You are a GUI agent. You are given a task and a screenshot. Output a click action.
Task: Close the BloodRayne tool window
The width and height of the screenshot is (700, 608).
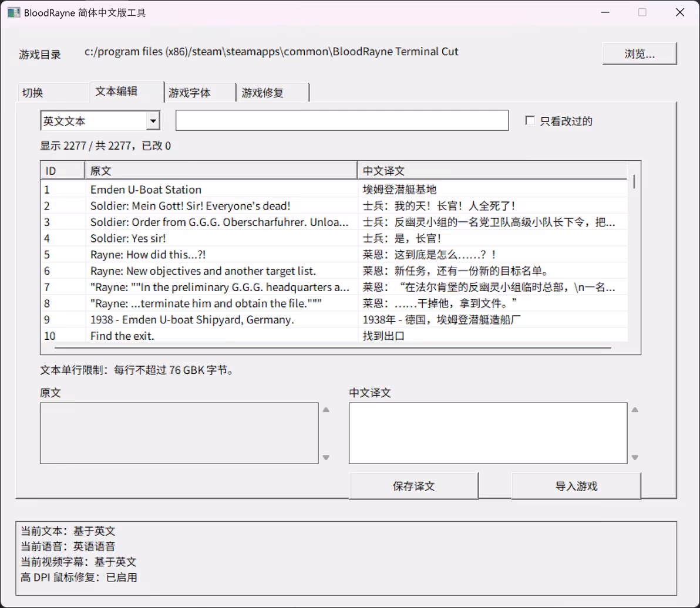pyautogui.click(x=680, y=12)
